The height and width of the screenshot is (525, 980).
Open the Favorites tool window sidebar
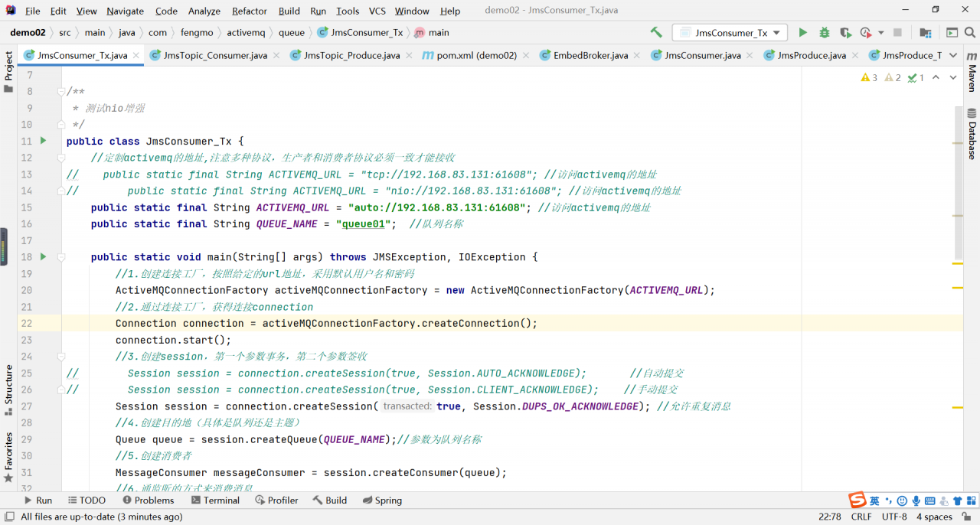[8, 457]
